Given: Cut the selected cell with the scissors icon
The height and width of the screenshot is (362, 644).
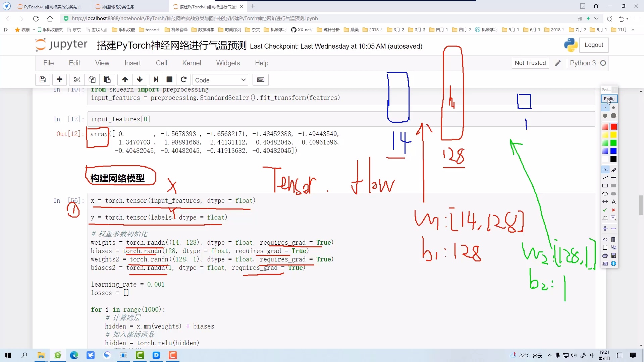Looking at the screenshot, I should pyautogui.click(x=76, y=79).
